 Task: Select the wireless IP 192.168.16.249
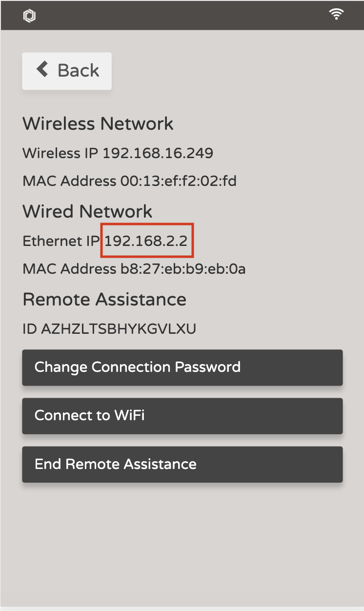[158, 153]
